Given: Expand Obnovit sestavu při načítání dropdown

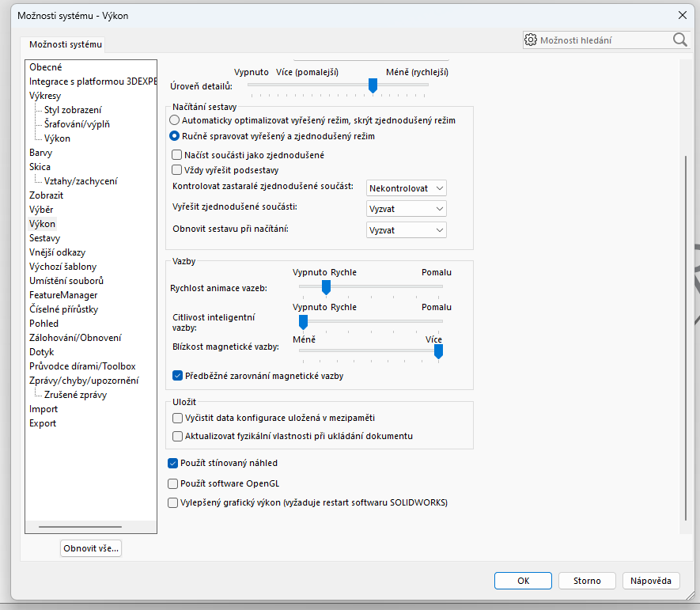Looking at the screenshot, I should point(407,229).
